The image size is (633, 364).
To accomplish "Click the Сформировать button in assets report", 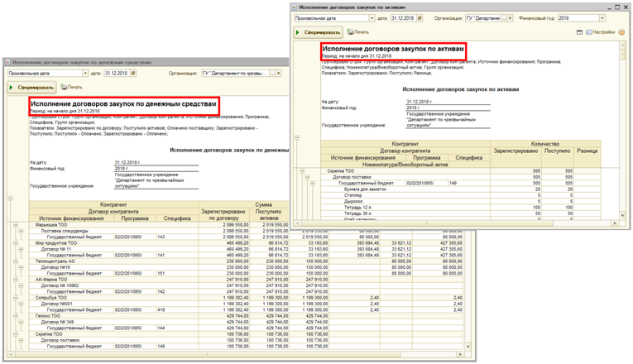I will tap(319, 31).
